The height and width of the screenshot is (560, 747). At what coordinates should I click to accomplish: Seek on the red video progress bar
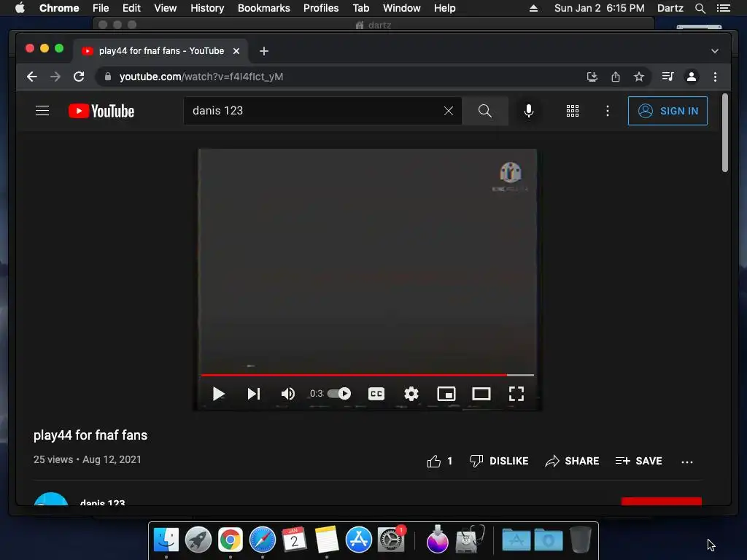(x=368, y=376)
